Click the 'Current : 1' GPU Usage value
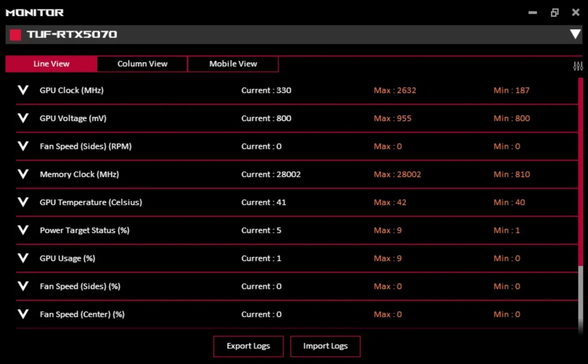The width and height of the screenshot is (588, 364). [262, 258]
